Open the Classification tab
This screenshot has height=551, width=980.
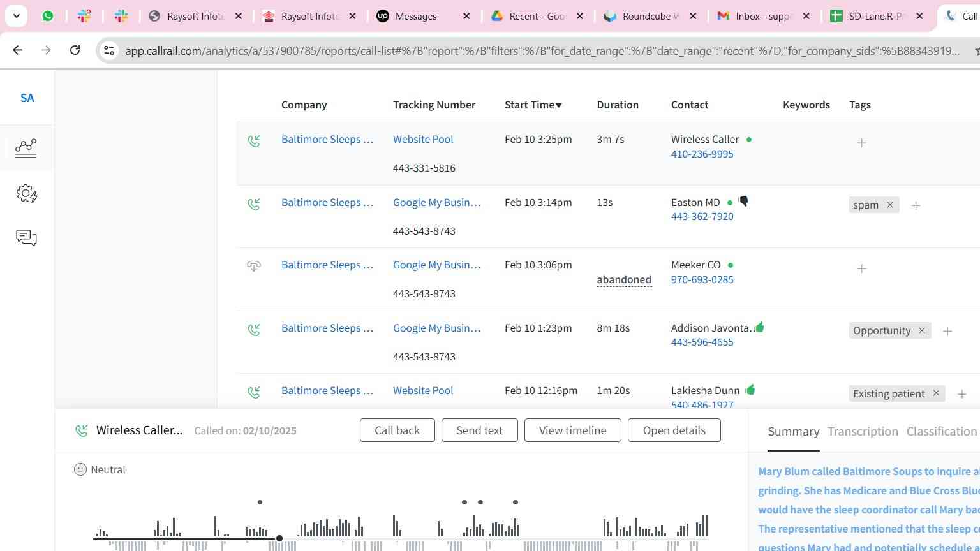point(942,432)
